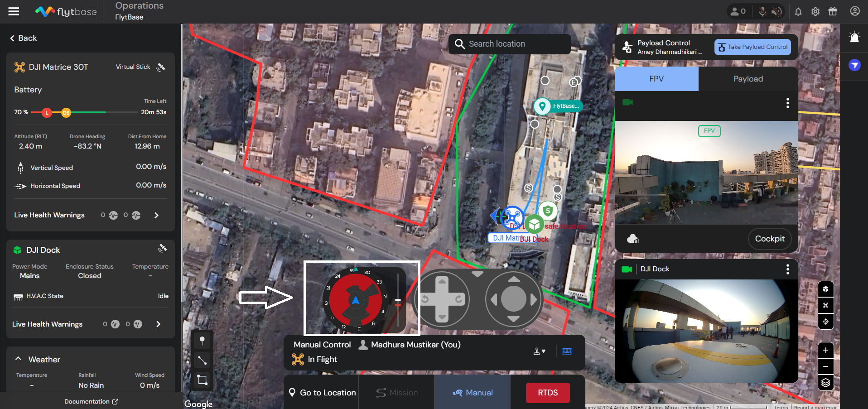
Task: Open the map layers icon
Action: pos(825,383)
